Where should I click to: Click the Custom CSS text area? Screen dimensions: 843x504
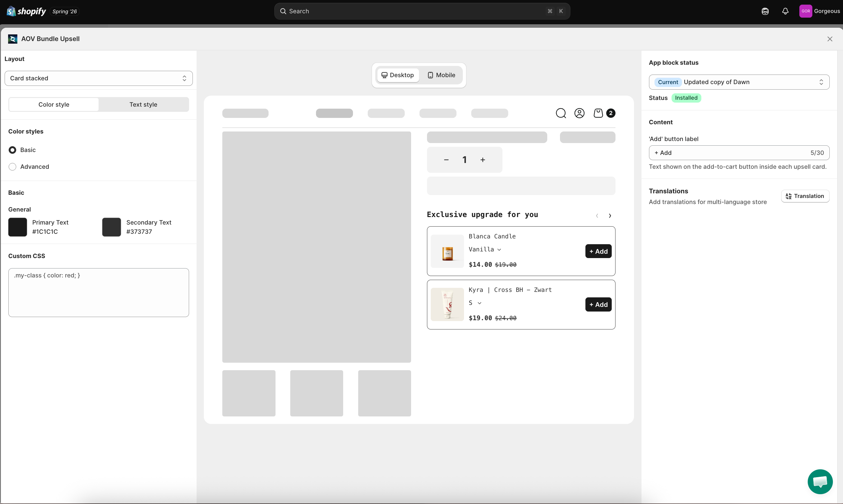(x=99, y=293)
